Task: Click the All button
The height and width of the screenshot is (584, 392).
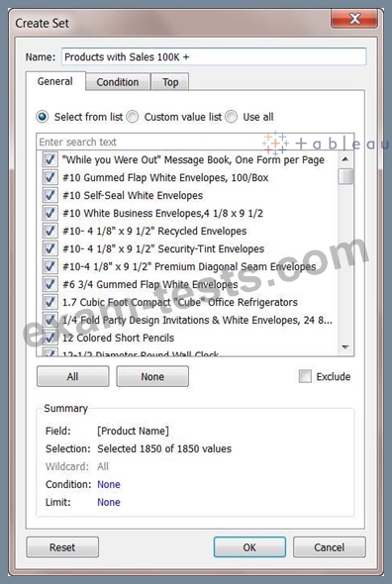Action: [73, 376]
